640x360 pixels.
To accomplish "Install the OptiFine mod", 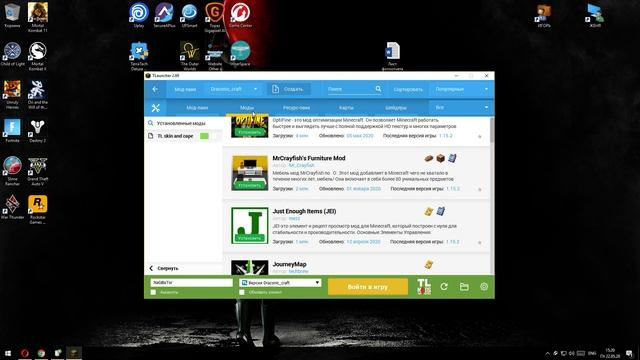I will point(249,132).
